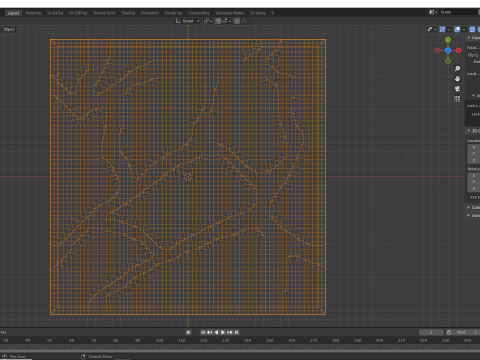Image resolution: width=480 pixels, height=360 pixels.
Task: Click green Y axis on navigation gizmo
Action: (x=448, y=40)
